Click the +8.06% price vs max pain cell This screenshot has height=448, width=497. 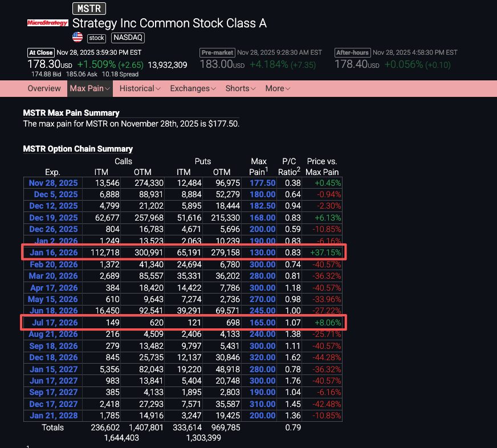point(328,323)
